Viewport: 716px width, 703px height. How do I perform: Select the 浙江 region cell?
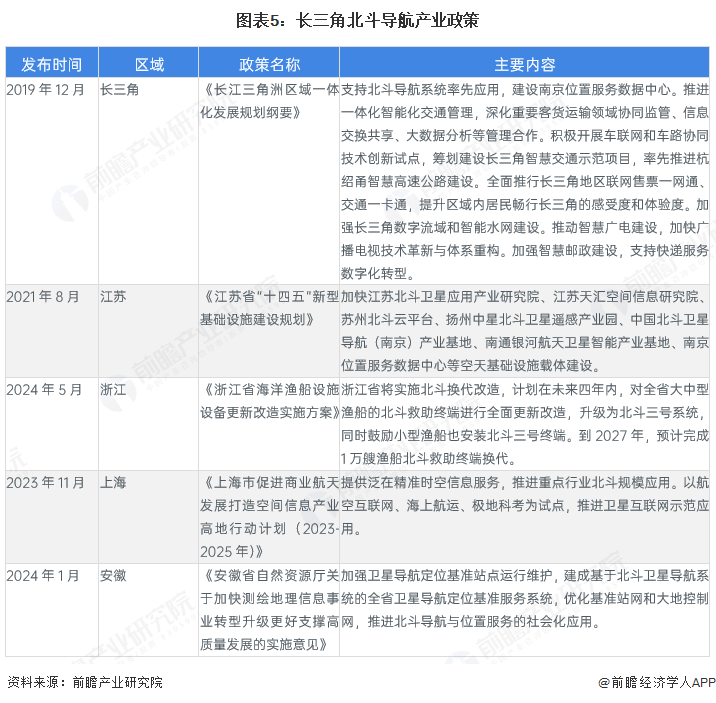tap(113, 390)
